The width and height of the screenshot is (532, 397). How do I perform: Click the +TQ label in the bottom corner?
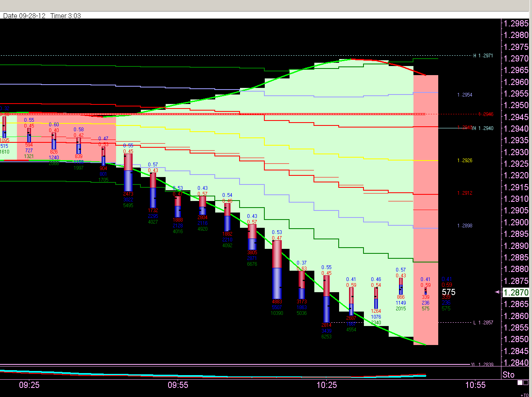tap(524, 395)
